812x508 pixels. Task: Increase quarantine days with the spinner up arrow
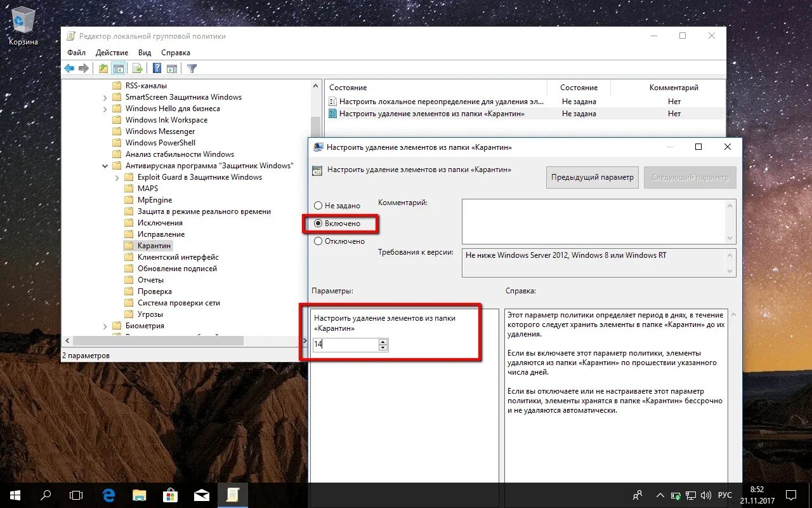click(383, 342)
